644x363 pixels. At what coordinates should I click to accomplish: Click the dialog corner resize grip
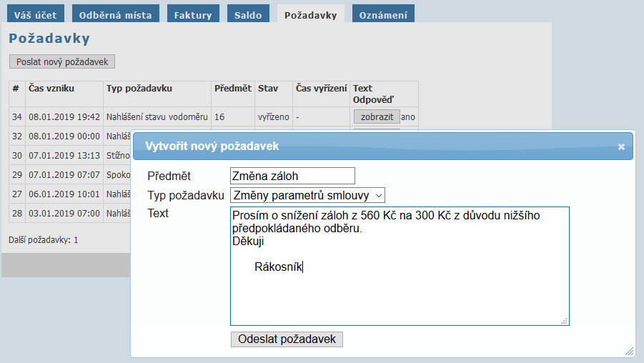tap(629, 351)
